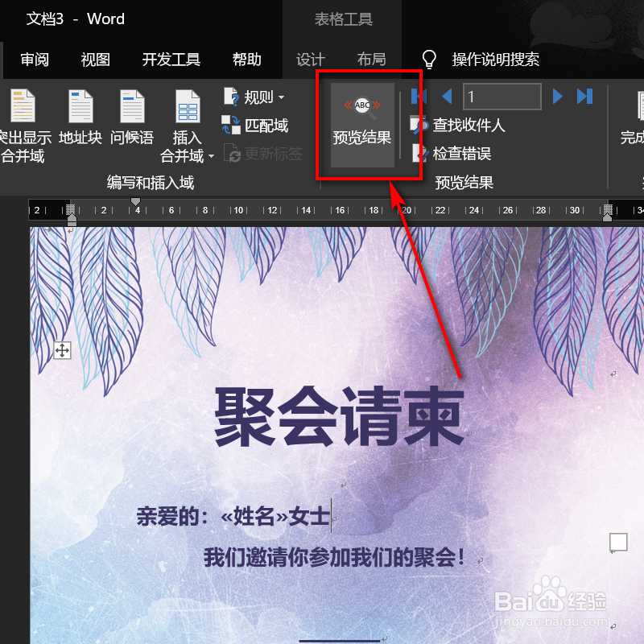
Task: Open the Help (帮助) tab
Action: click(x=247, y=60)
